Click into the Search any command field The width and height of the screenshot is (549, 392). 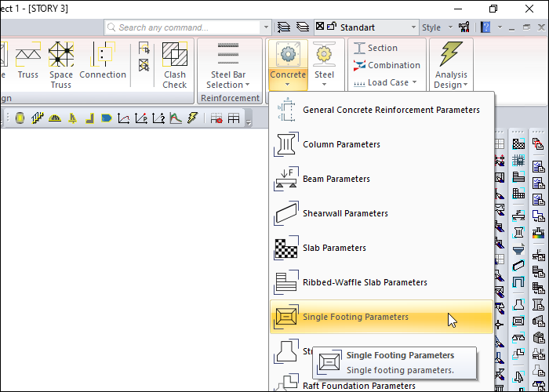[x=182, y=27]
